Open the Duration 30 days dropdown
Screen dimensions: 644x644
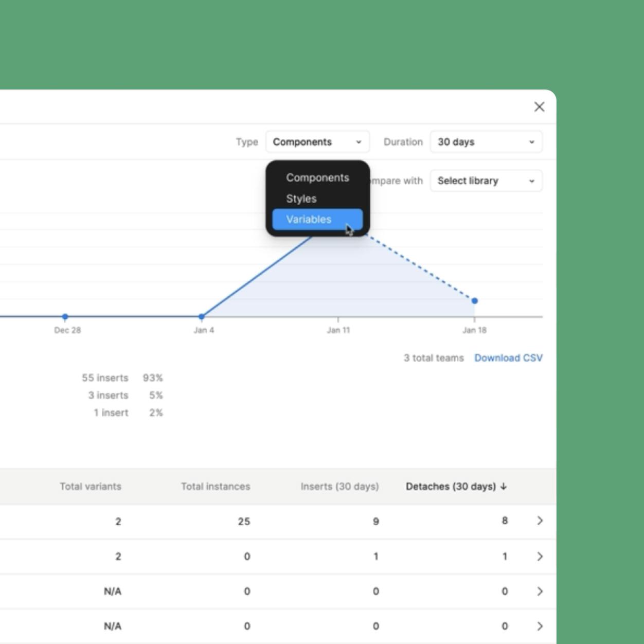coord(486,142)
